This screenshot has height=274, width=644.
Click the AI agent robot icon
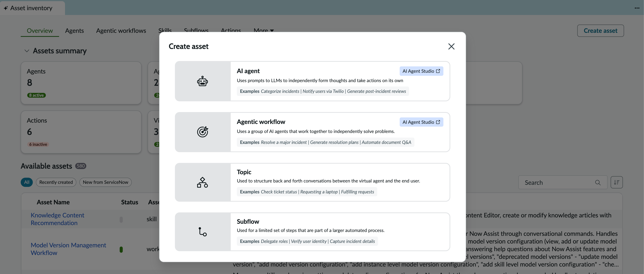point(203,81)
